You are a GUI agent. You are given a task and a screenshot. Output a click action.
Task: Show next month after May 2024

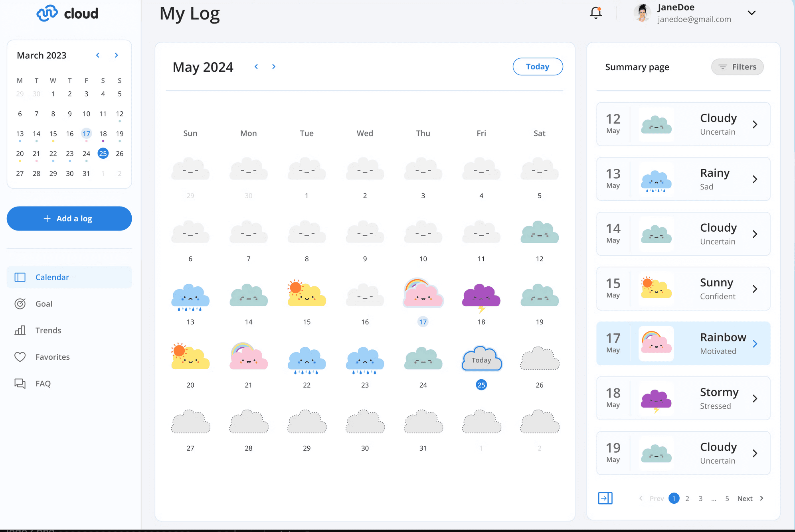click(274, 67)
